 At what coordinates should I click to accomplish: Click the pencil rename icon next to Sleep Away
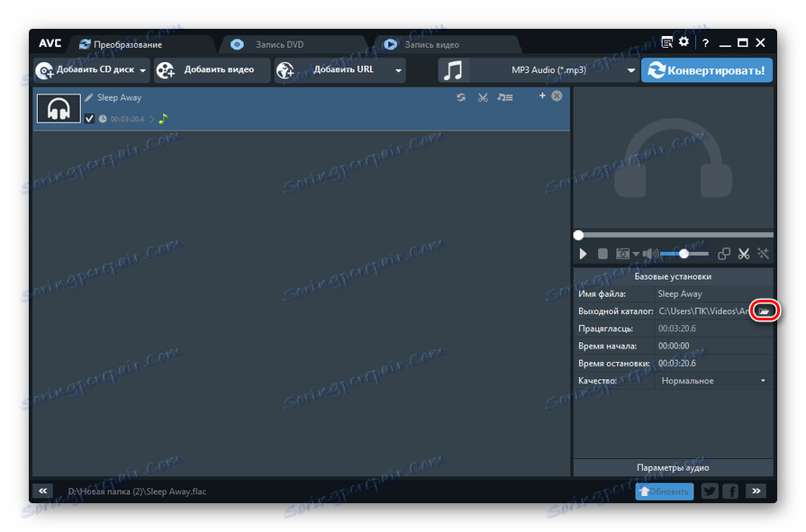(x=89, y=97)
